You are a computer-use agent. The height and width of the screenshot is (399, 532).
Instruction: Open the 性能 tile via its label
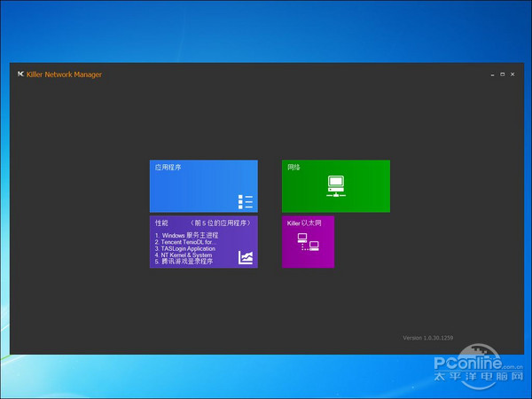(161, 223)
